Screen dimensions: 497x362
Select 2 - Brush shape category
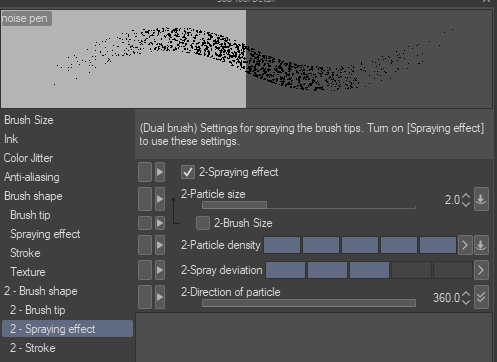point(41,291)
